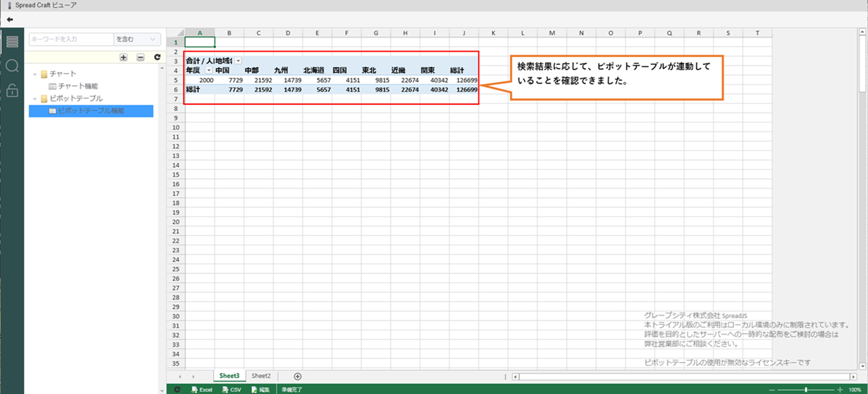Open the 年度 pivot filter dropdown
This screenshot has height=394, width=868.
[209, 70]
